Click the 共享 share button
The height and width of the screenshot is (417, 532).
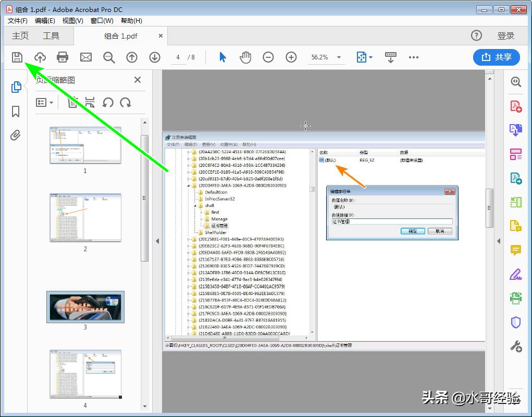(x=496, y=57)
